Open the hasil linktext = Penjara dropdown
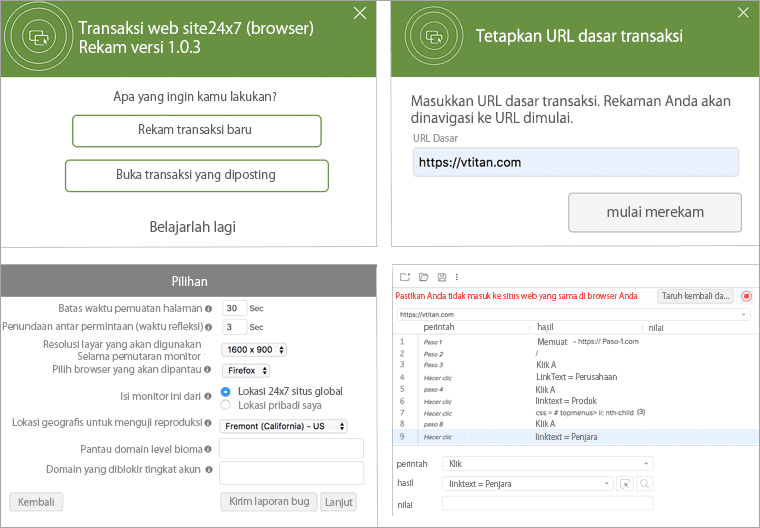Screen dimensions: 760x528 (x=528, y=483)
